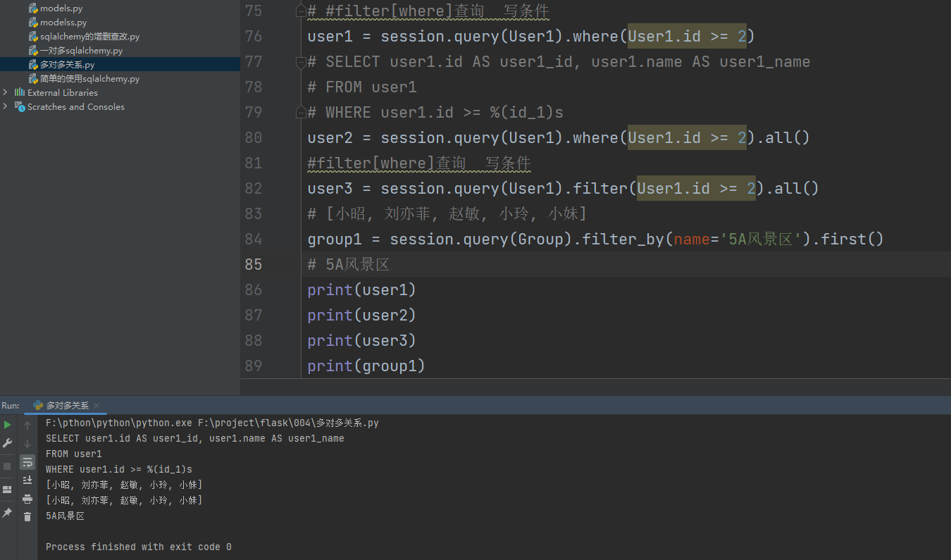This screenshot has width=951, height=560.
Task: Click the print icon in Run console
Action: click(x=27, y=499)
